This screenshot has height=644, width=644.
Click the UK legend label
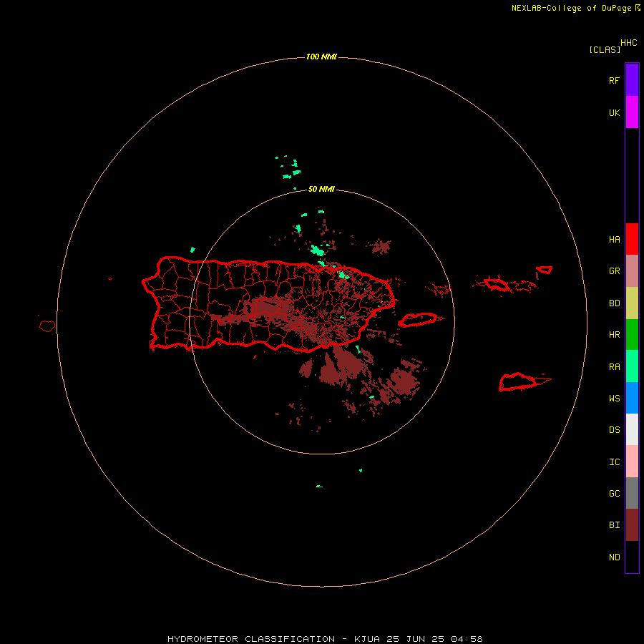614,112
